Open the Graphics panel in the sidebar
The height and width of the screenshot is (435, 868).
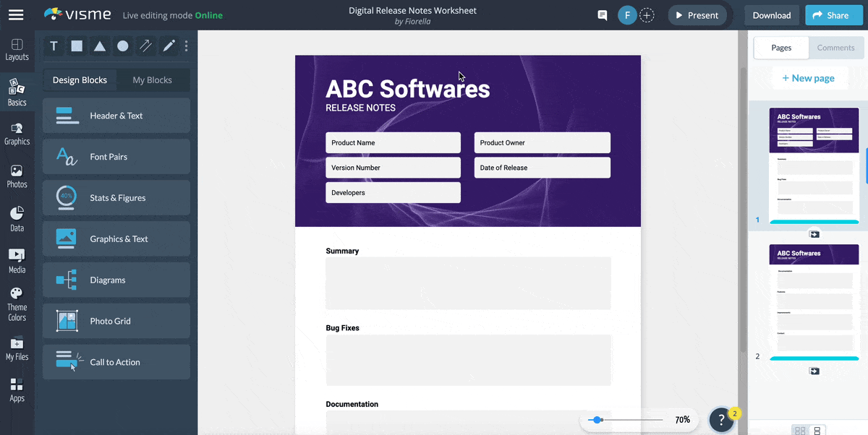17,132
